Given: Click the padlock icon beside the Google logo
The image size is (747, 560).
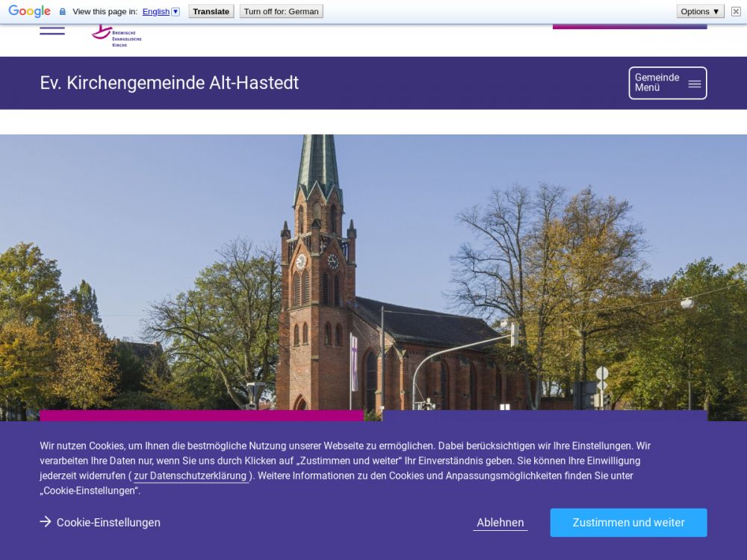Looking at the screenshot, I should [63, 12].
